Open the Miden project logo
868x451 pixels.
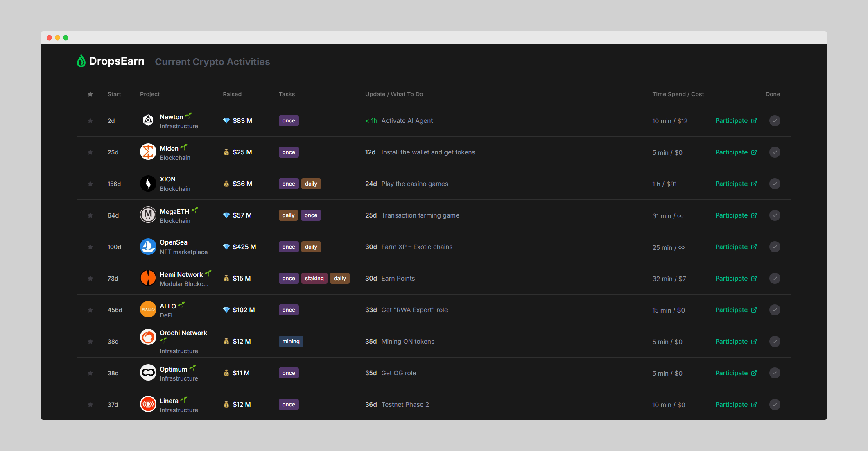(148, 152)
